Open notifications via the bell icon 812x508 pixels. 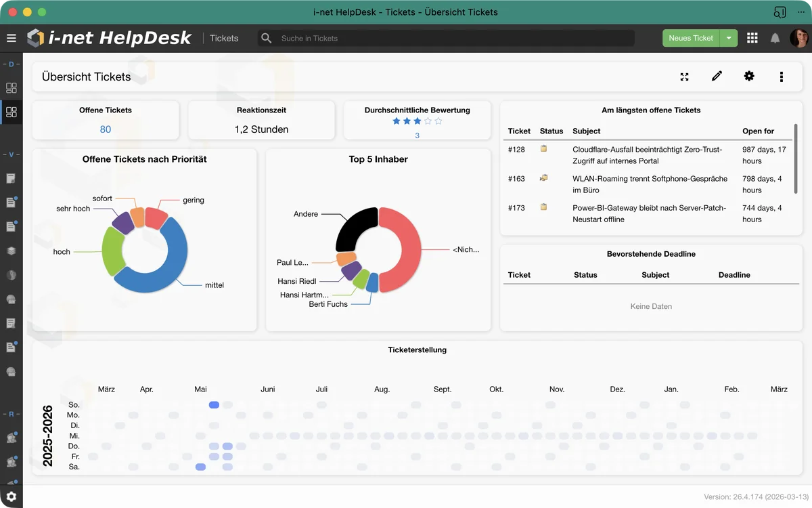(775, 38)
